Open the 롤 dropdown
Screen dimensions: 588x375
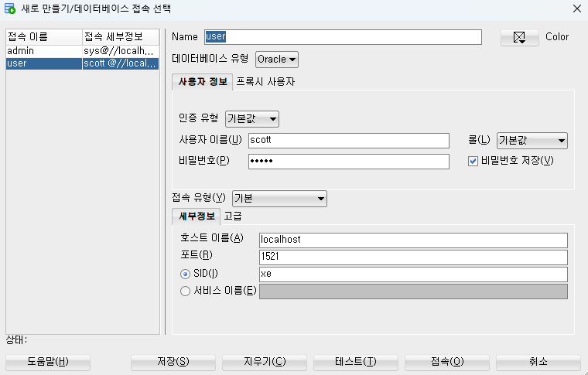532,141
